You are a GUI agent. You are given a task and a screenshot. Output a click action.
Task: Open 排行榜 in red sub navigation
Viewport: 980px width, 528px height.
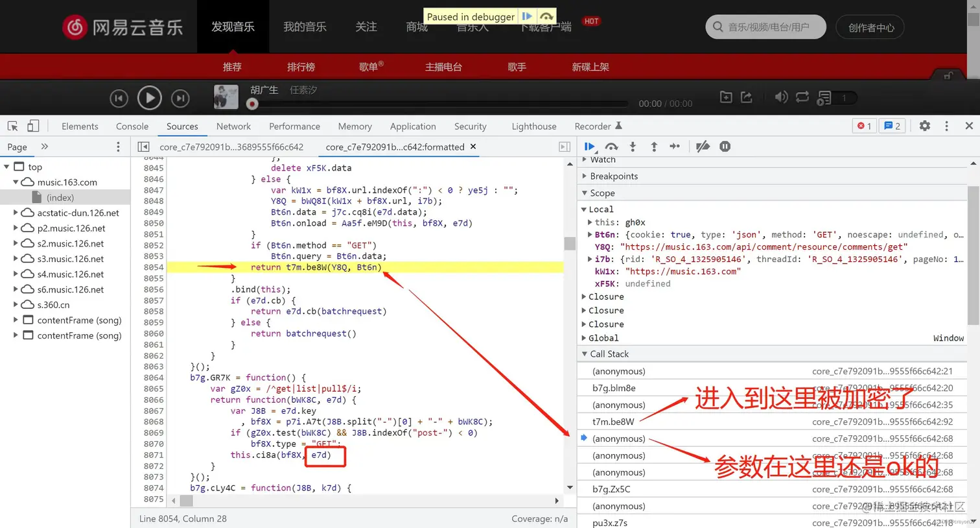click(x=301, y=67)
